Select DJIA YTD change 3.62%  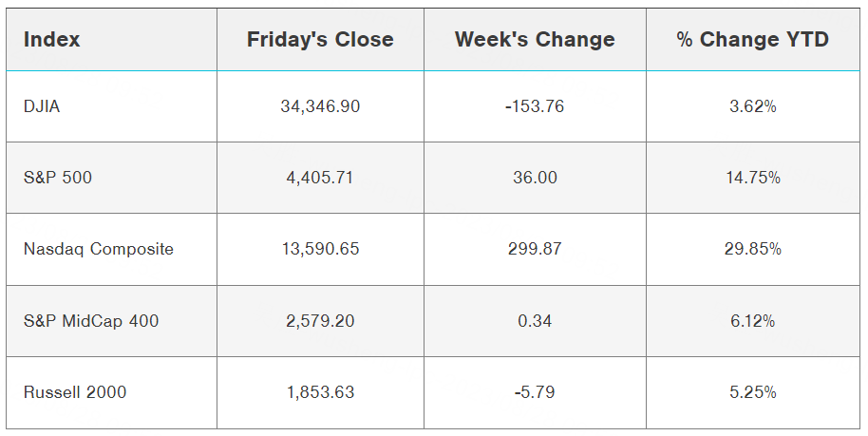pos(753,106)
